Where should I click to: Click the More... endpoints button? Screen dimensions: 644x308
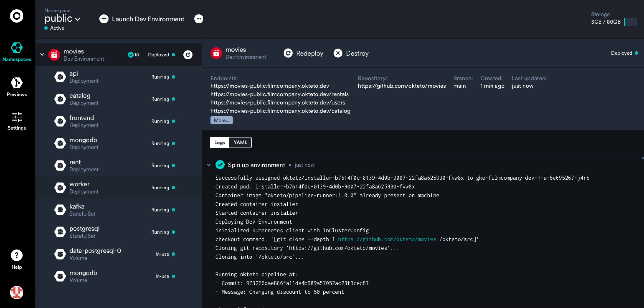click(221, 120)
